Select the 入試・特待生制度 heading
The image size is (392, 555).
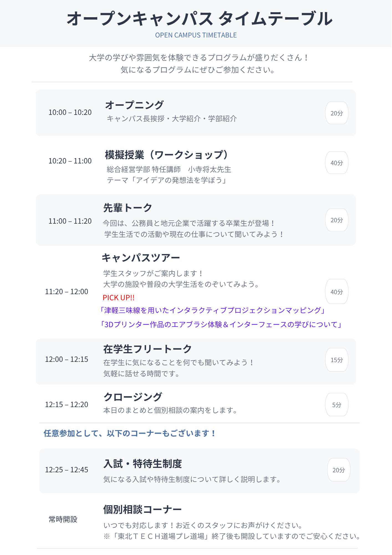pyautogui.click(x=143, y=464)
